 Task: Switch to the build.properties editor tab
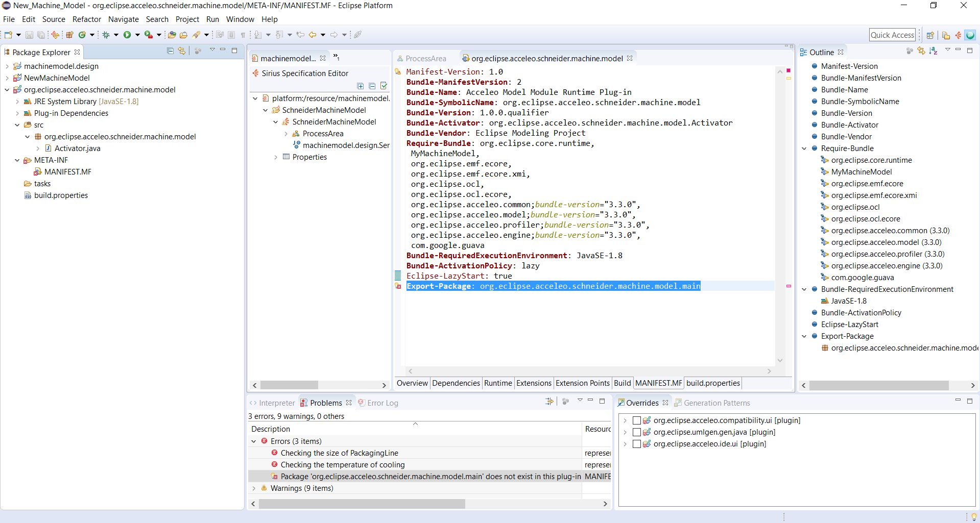713,383
